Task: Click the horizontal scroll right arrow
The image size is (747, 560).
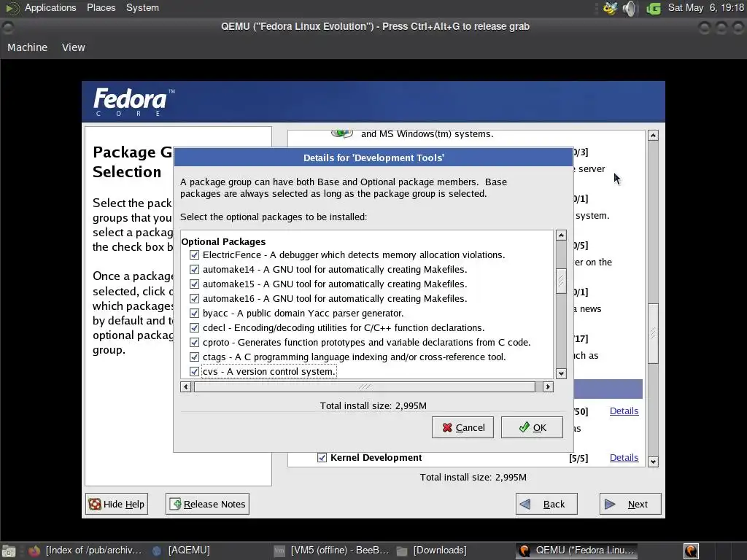Action: [x=548, y=386]
